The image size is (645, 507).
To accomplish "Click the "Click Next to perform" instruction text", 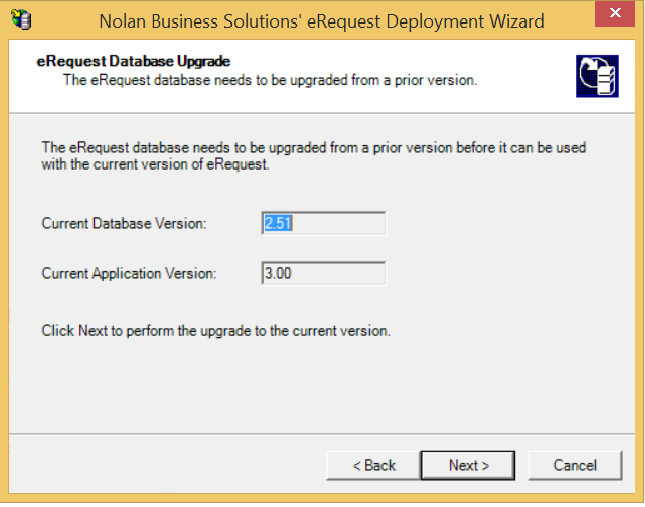I will click(x=215, y=330).
